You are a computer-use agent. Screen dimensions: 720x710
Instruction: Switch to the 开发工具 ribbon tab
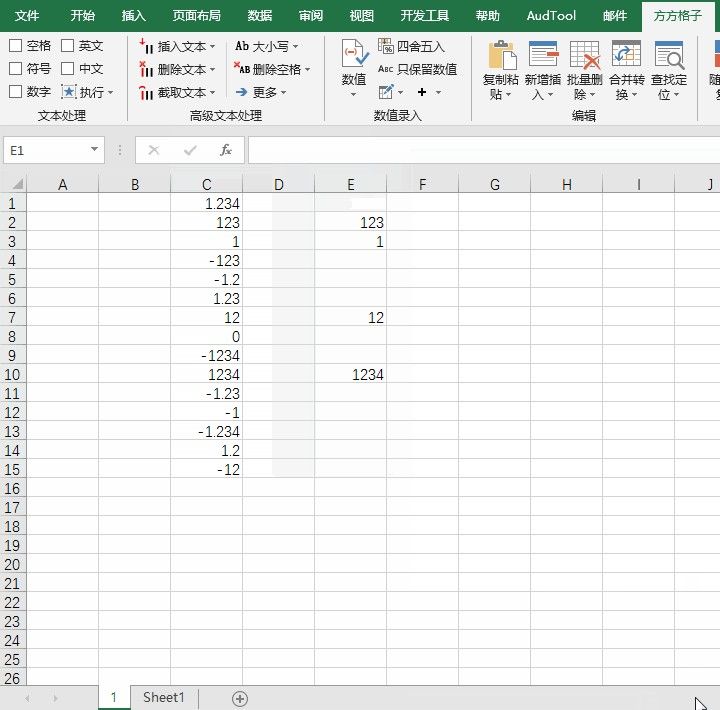425,16
